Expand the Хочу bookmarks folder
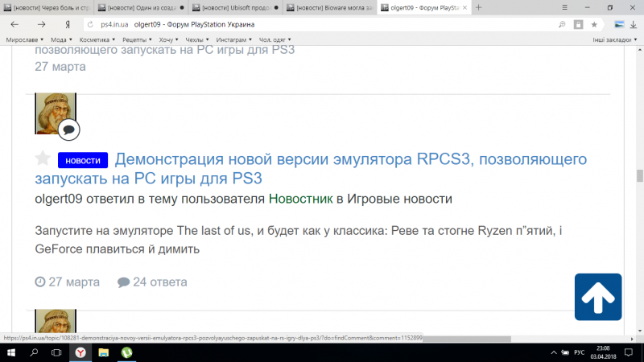 point(168,39)
